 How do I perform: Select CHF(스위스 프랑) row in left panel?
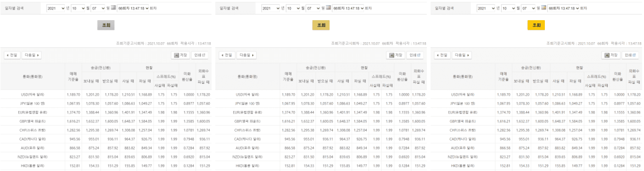106,130
